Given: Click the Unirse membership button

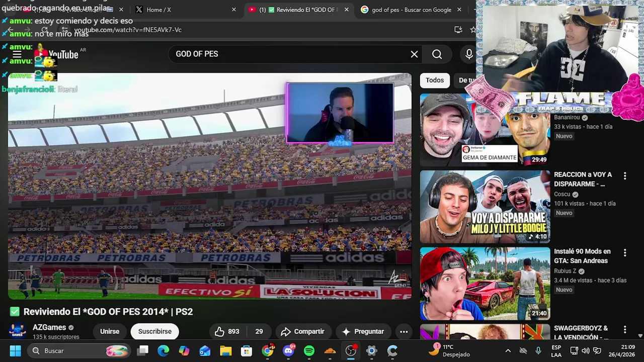Looking at the screenshot, I should click(110, 331).
